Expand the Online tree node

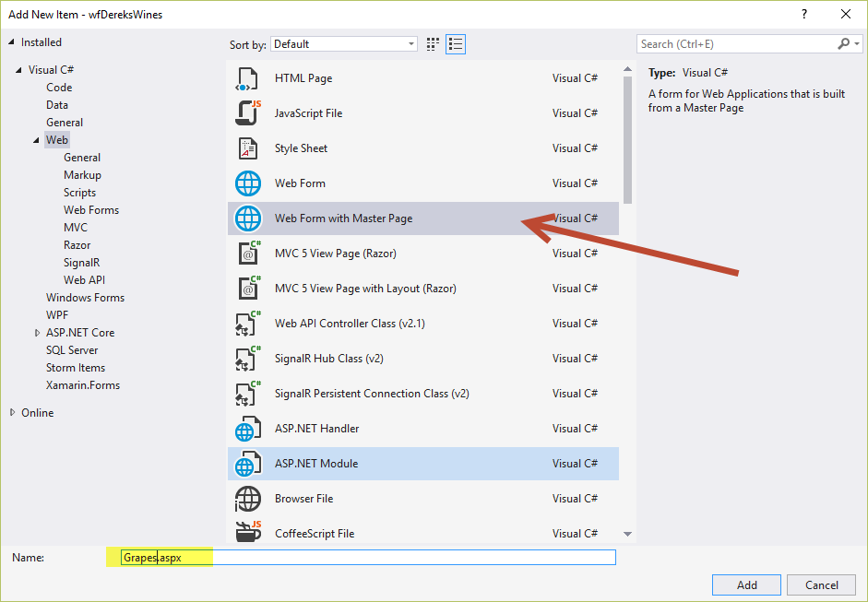tap(12, 412)
